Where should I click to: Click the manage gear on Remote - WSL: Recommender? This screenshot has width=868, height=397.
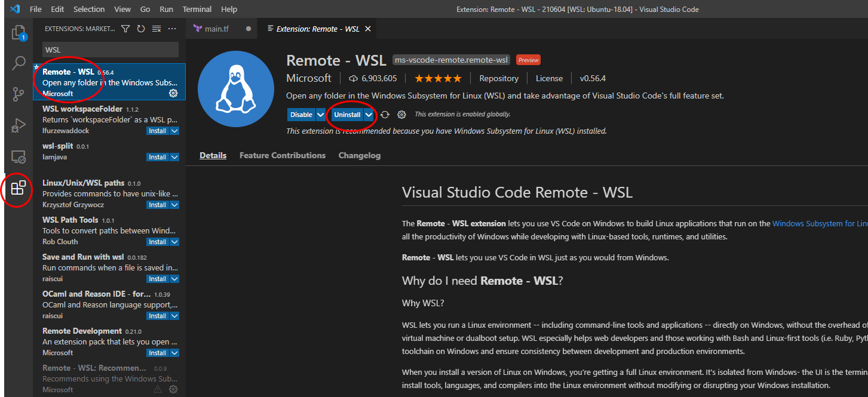pos(173,389)
